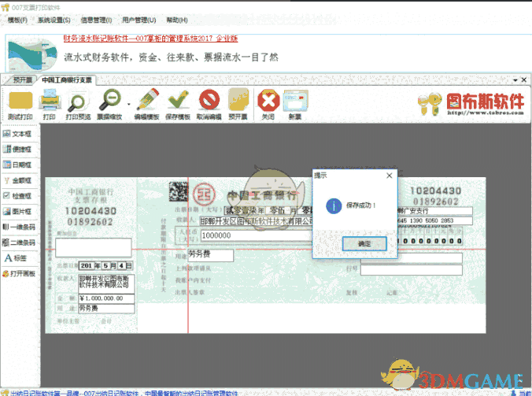
Task: Open the tab list dropdown arrow
Action: (x=515, y=80)
